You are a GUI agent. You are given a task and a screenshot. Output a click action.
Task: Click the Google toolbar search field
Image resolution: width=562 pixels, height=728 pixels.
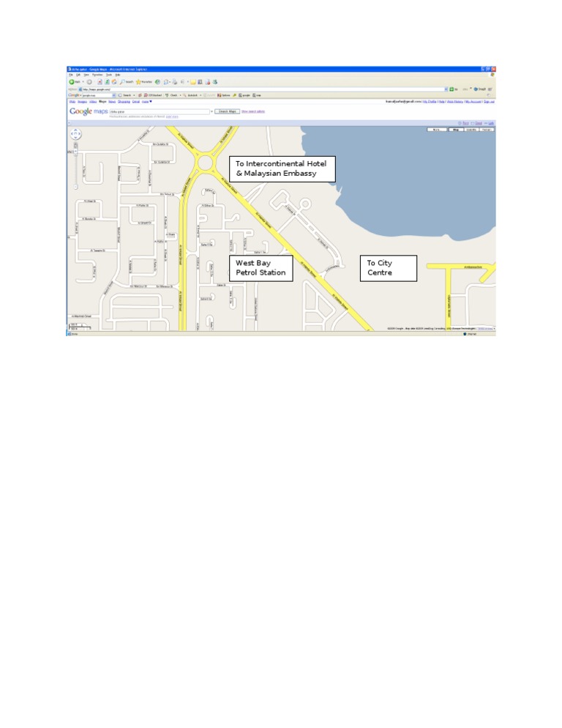[97, 95]
